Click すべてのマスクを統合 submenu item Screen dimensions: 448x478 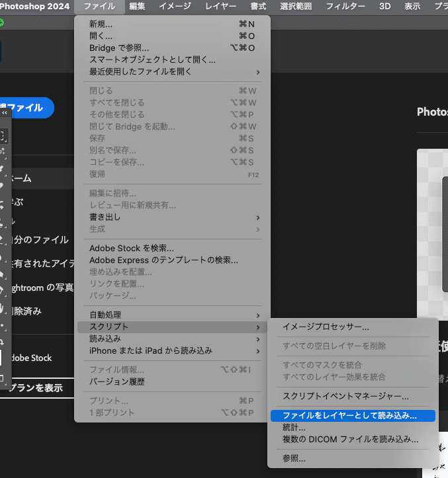click(353, 365)
